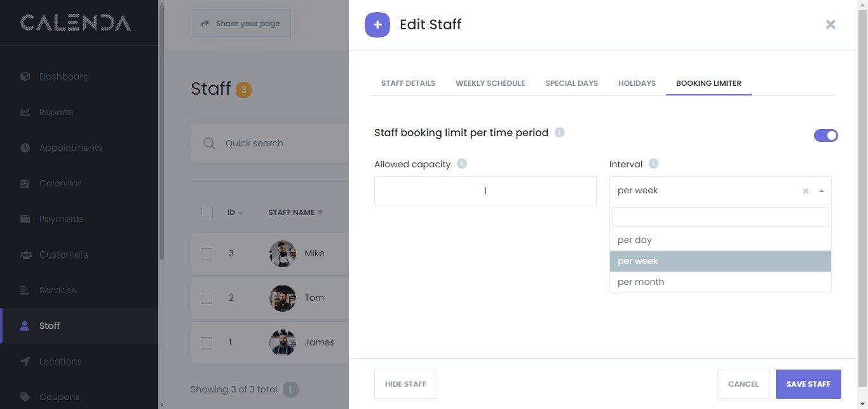Click the Hide Staff button

pyautogui.click(x=405, y=384)
